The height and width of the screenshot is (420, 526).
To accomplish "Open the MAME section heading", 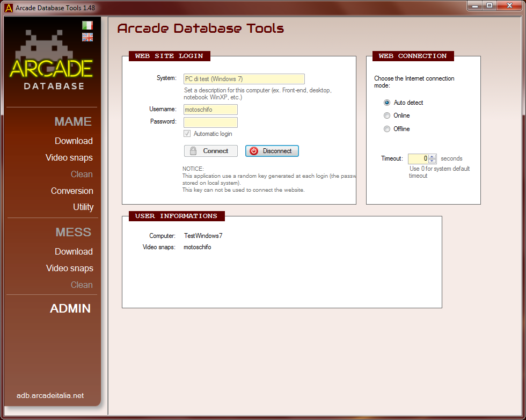I will click(x=73, y=121).
